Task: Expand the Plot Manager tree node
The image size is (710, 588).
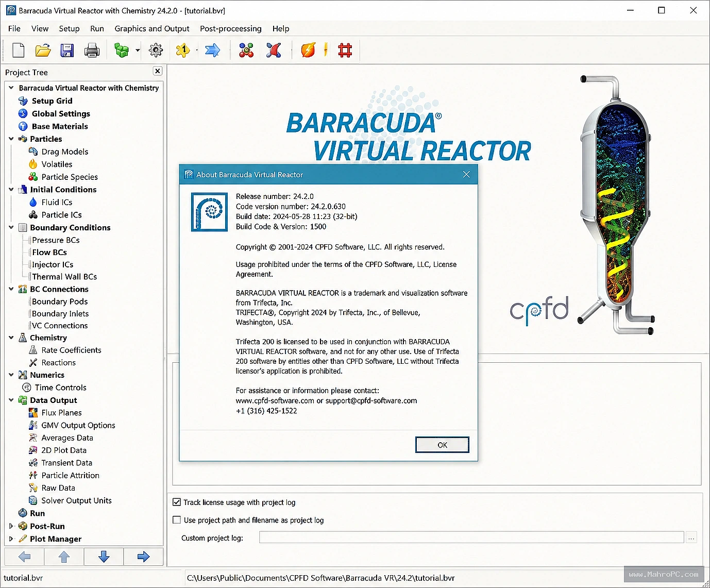Action: pos(11,539)
